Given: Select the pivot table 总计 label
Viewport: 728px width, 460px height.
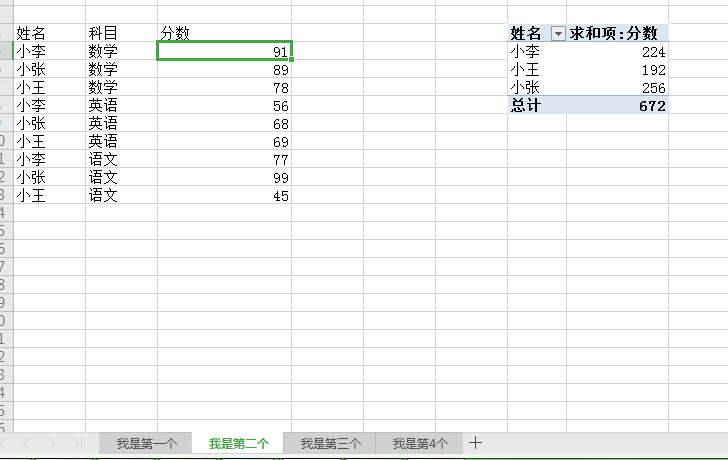Looking at the screenshot, I should point(537,105).
